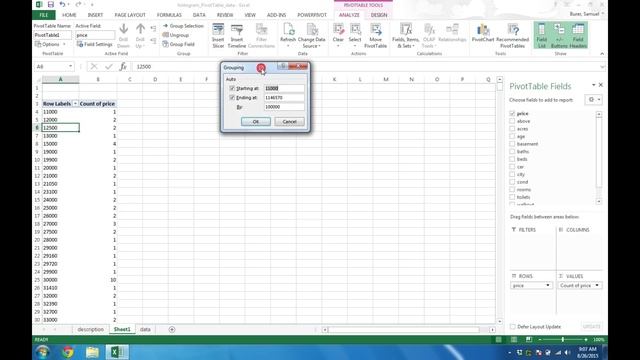Click the Undo arrow icon
The height and width of the screenshot is (360, 640).
pos(62,4)
